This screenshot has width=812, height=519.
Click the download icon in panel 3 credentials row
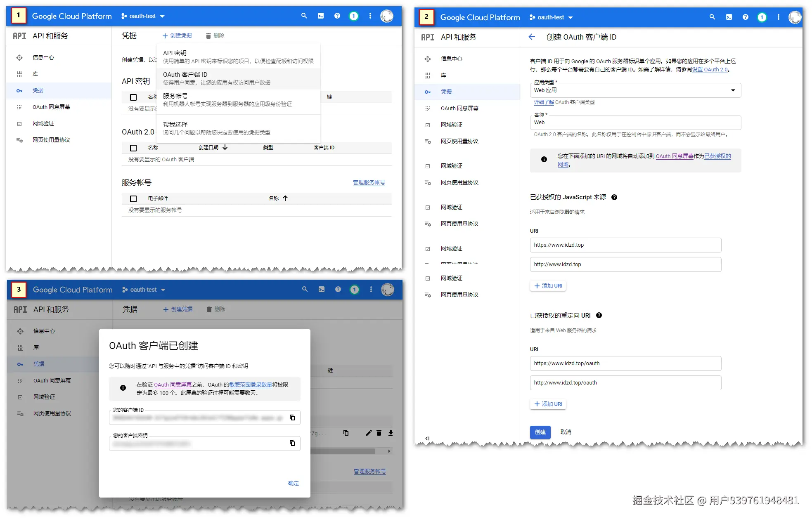tap(391, 433)
